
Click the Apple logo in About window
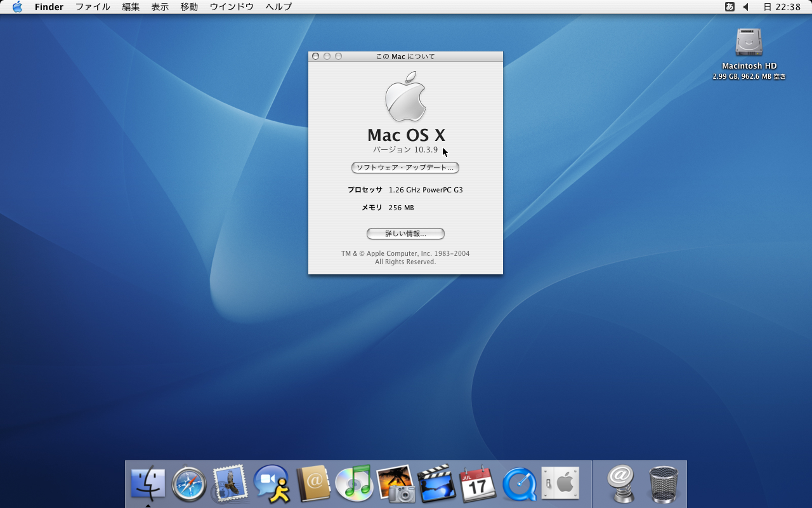click(x=405, y=97)
